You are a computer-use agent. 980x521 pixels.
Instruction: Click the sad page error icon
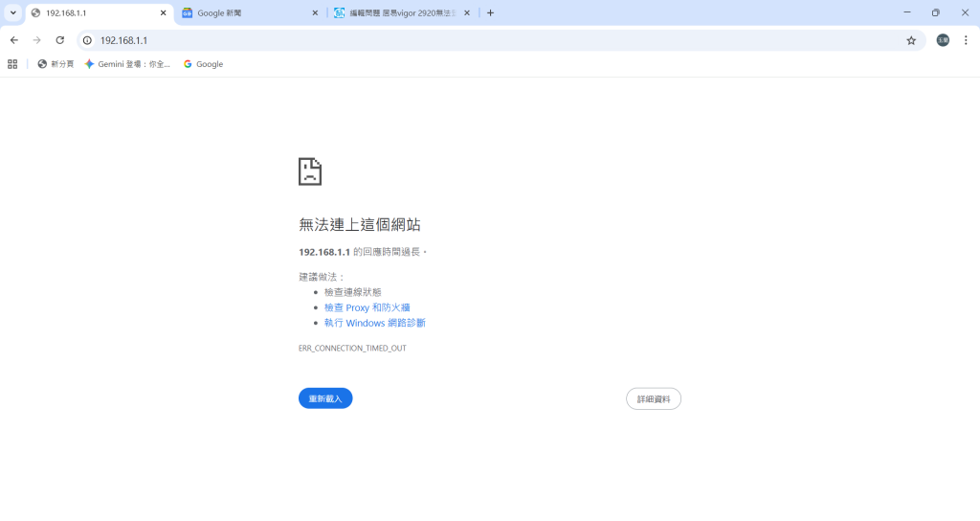click(310, 171)
